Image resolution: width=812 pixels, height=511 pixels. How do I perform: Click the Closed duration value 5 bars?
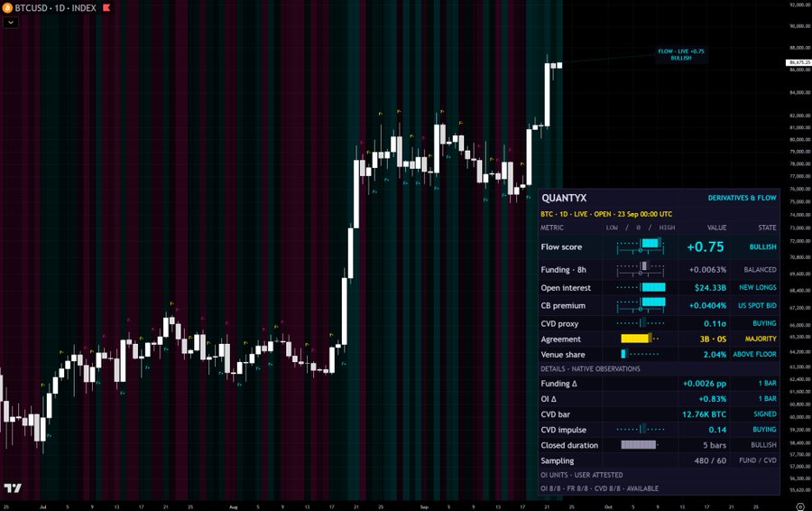715,445
